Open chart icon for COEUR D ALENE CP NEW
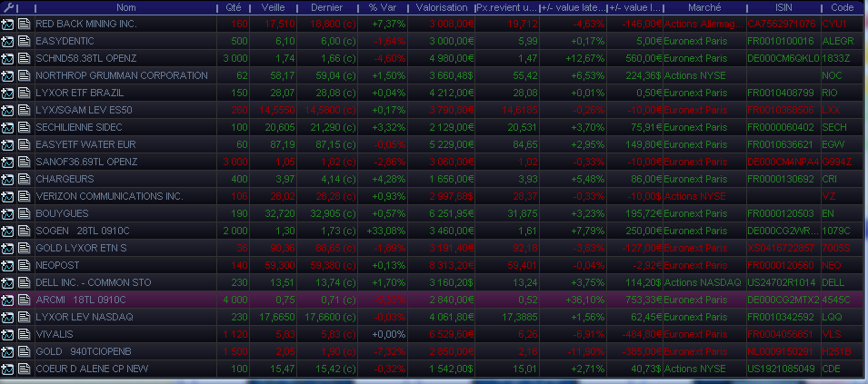The width and height of the screenshot is (868, 384). (x=8, y=369)
